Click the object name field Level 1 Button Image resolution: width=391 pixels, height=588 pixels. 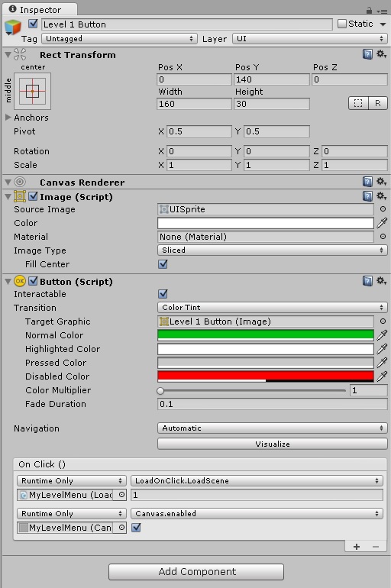tap(186, 24)
